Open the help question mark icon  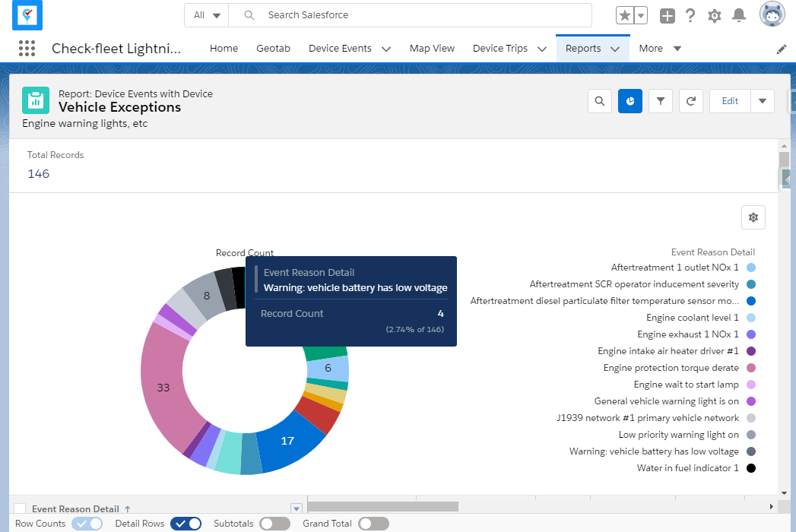click(690, 14)
